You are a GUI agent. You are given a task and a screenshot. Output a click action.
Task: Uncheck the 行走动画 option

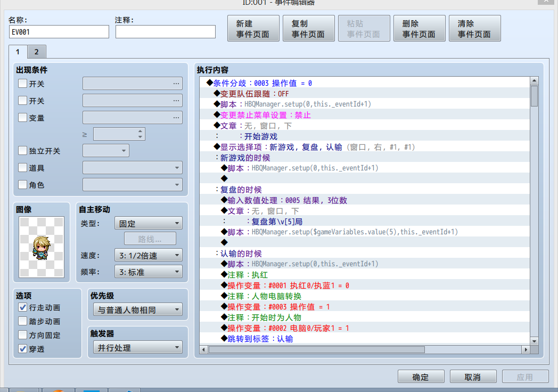click(x=22, y=307)
